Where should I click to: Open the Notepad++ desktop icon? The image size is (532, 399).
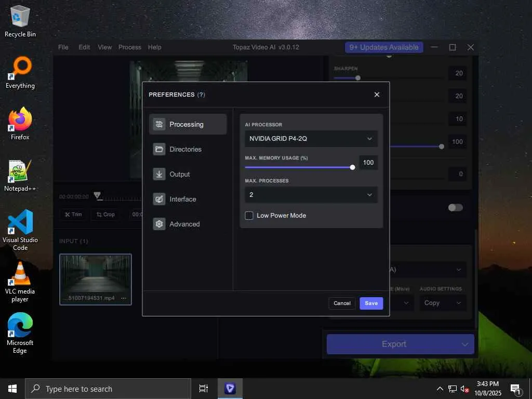(20, 176)
